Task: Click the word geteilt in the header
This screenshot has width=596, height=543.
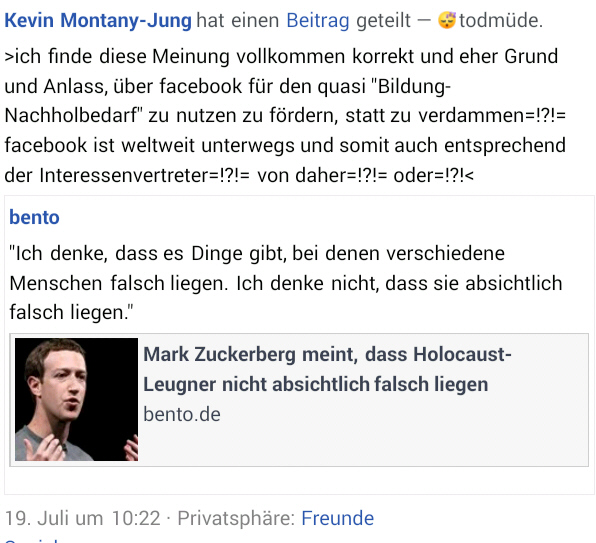Action: click(384, 21)
